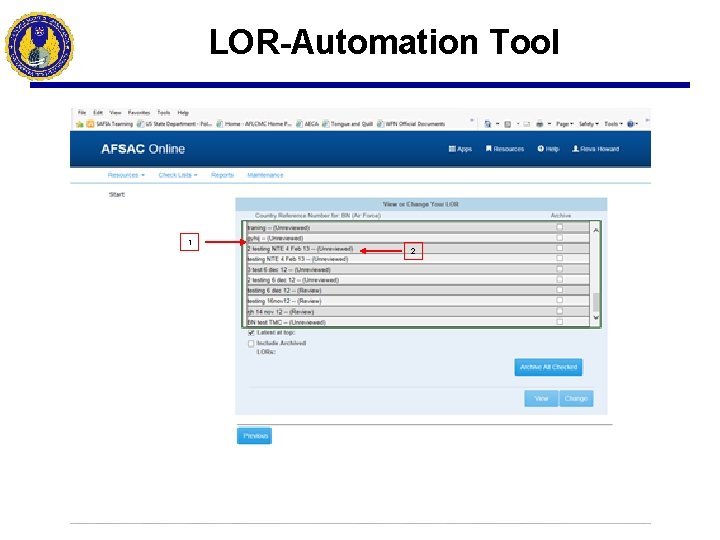Expand the Resources dropdown in navigation bar

[x=126, y=175]
